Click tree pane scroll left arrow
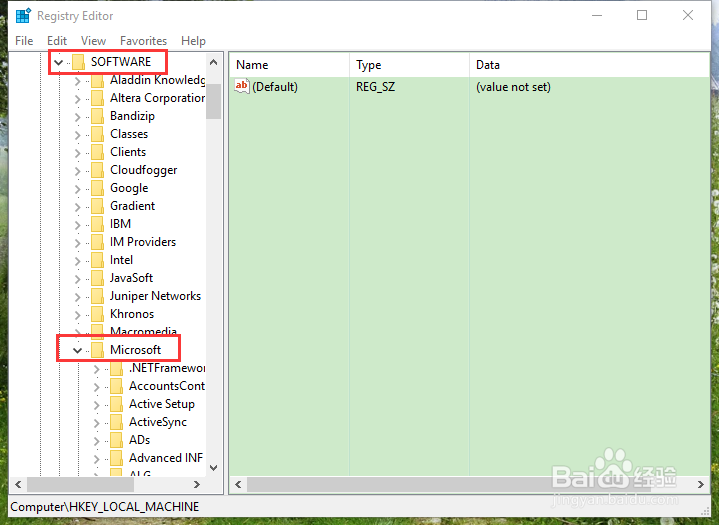 click(18, 484)
